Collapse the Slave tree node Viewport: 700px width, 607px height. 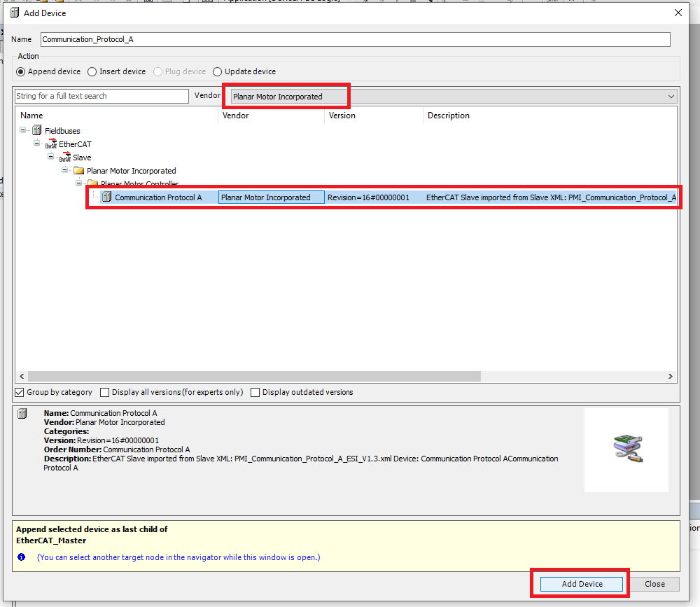click(x=51, y=158)
